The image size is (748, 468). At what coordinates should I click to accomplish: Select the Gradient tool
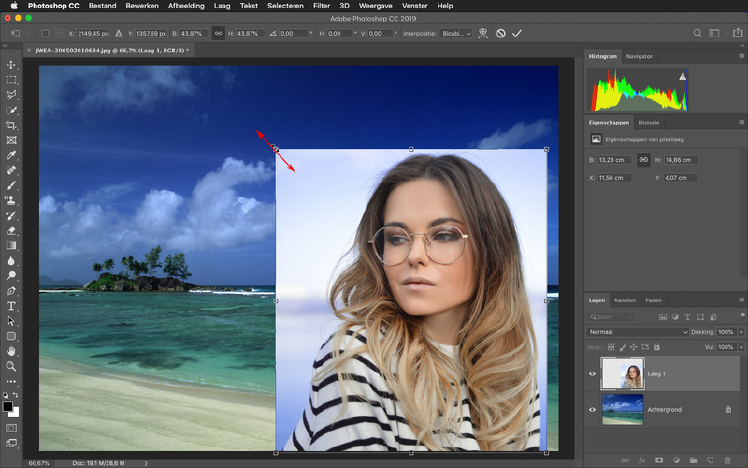(x=11, y=246)
